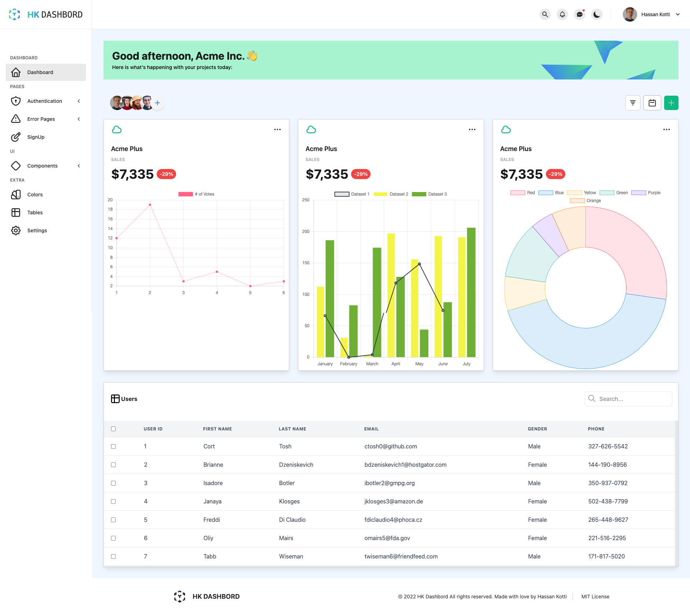The image size is (690, 616).
Task: Go to the Tables page
Action: [35, 213]
